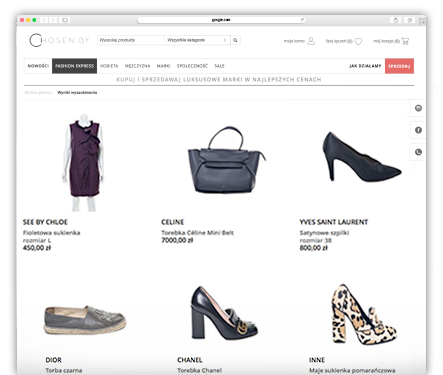Click the CELINE brand name

click(x=173, y=222)
